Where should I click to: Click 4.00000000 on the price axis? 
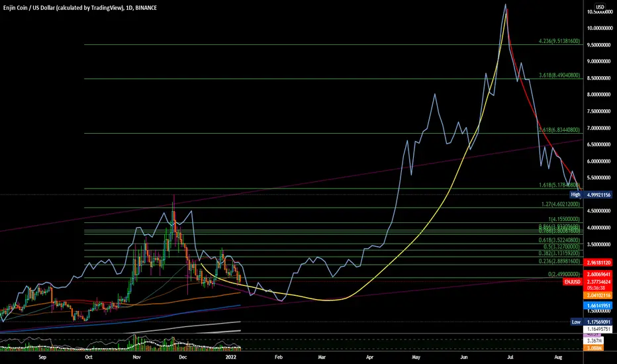pos(599,228)
